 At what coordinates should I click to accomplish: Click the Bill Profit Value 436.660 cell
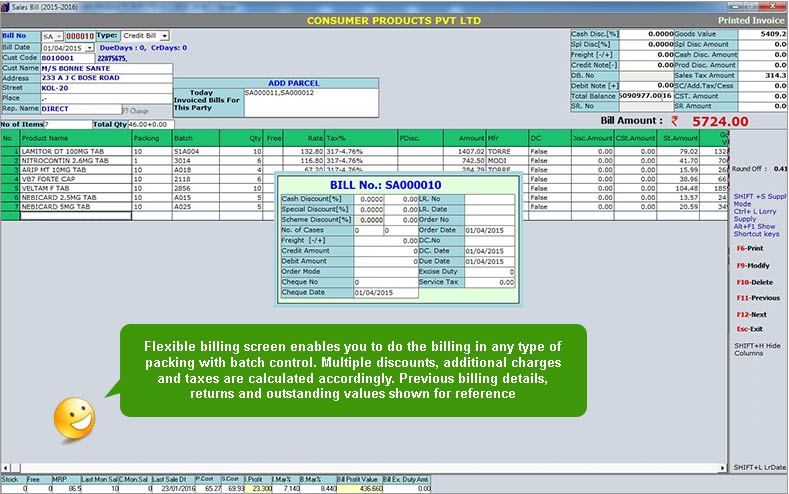(x=360, y=488)
